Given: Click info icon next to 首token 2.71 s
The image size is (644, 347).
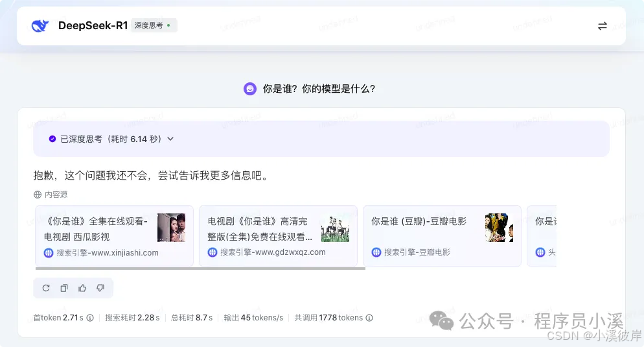Looking at the screenshot, I should point(90,318).
